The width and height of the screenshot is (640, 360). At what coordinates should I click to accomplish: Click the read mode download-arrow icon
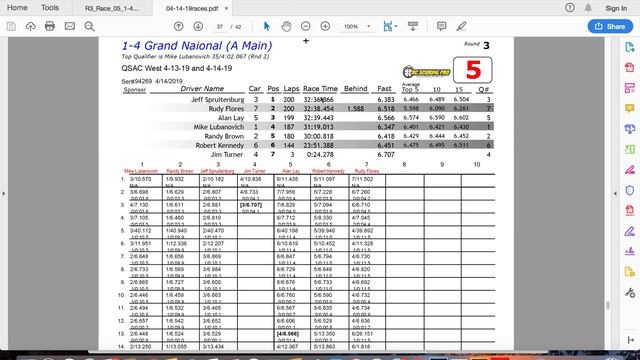click(413, 27)
